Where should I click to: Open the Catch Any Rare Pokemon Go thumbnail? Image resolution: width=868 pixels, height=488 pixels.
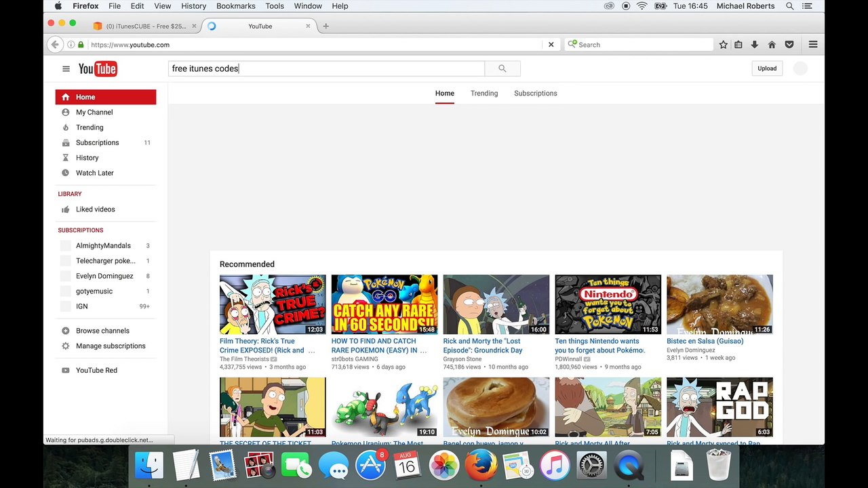tap(384, 304)
